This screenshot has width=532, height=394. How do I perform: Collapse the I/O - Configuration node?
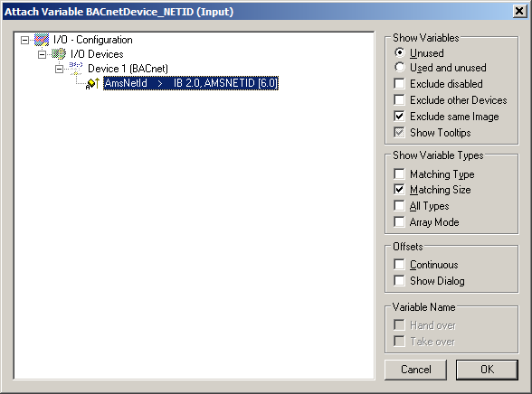[x=24, y=40]
